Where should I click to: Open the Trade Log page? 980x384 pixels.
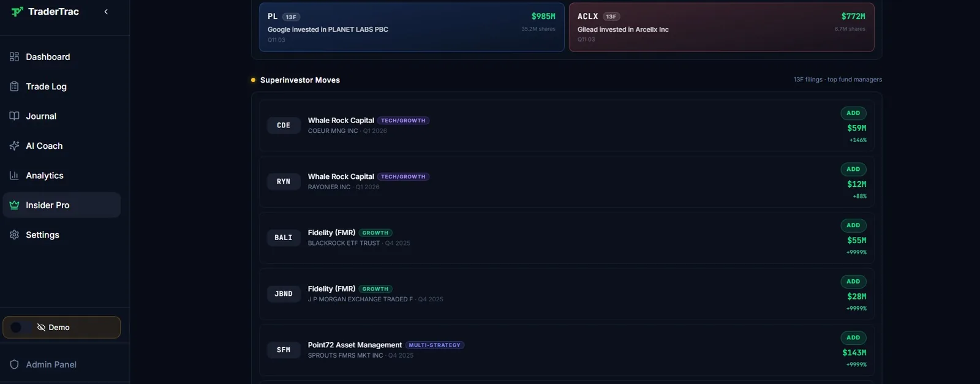(61, 86)
